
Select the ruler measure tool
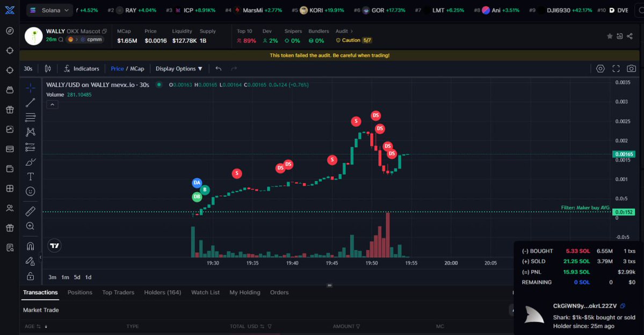[31, 211]
